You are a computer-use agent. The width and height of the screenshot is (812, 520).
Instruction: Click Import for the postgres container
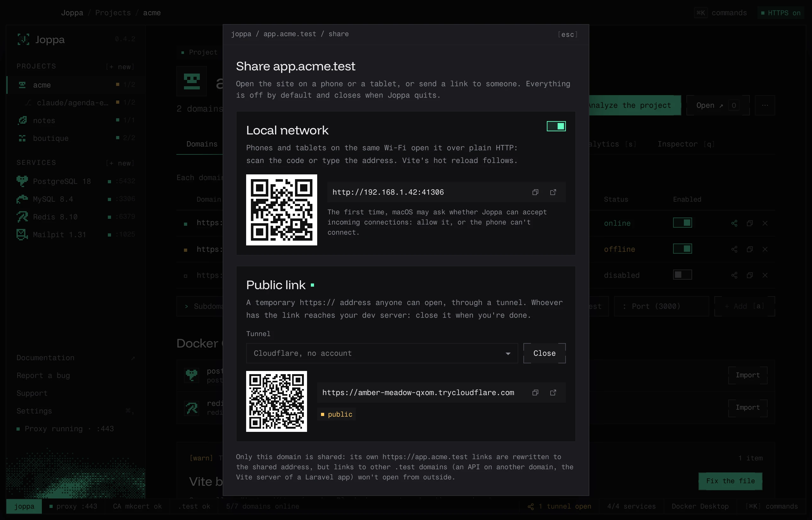pos(748,375)
